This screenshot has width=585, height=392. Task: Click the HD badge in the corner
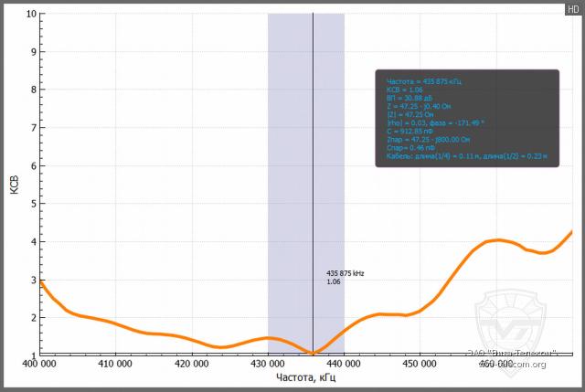pos(572,7)
